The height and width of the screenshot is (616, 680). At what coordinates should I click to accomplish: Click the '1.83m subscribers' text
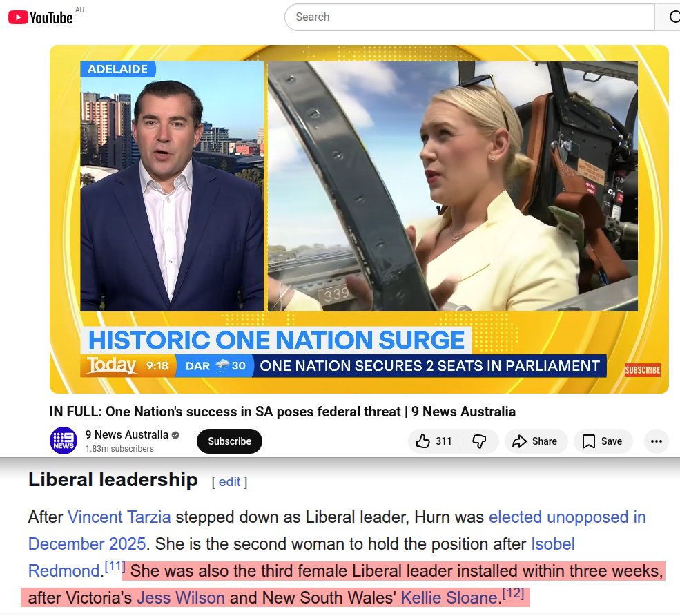(119, 449)
